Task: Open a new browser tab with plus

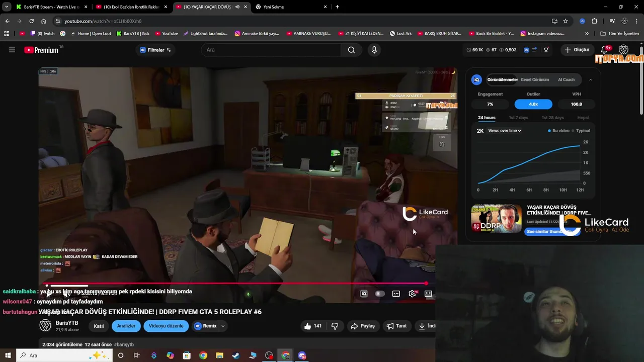Action: click(337, 7)
